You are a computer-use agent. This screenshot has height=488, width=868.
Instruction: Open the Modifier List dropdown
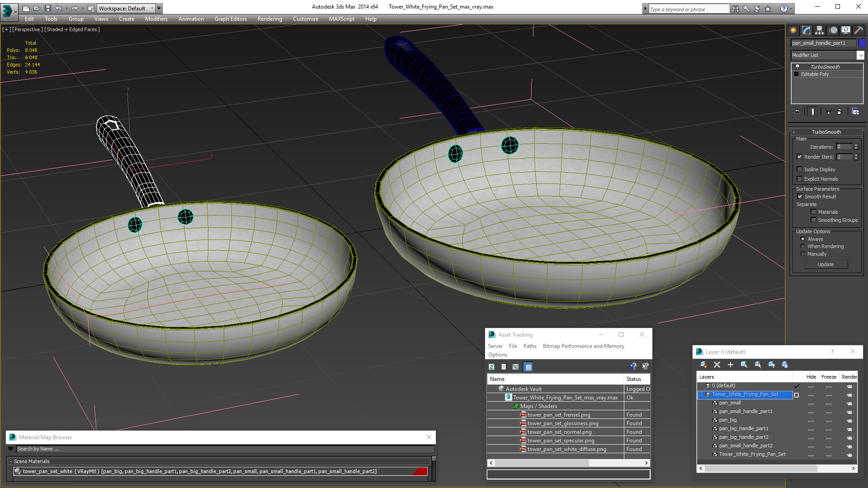[x=860, y=55]
